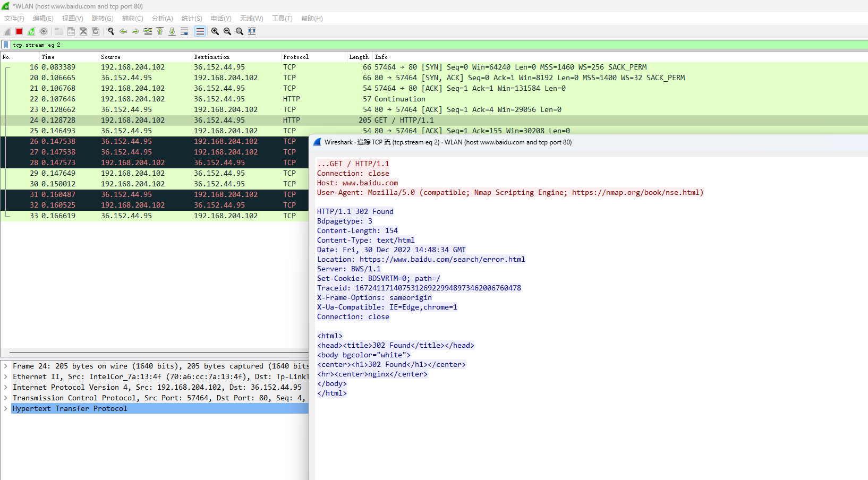
Task: Expand Internet Protocol Version 4 row
Action: click(6, 387)
